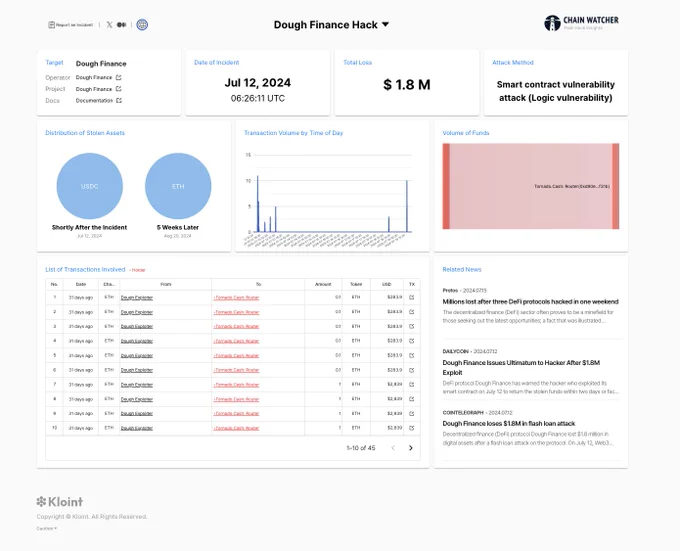Screen dimensions: 680x551
Task: Open Project Dough Finance external link icon
Action: pos(119,89)
